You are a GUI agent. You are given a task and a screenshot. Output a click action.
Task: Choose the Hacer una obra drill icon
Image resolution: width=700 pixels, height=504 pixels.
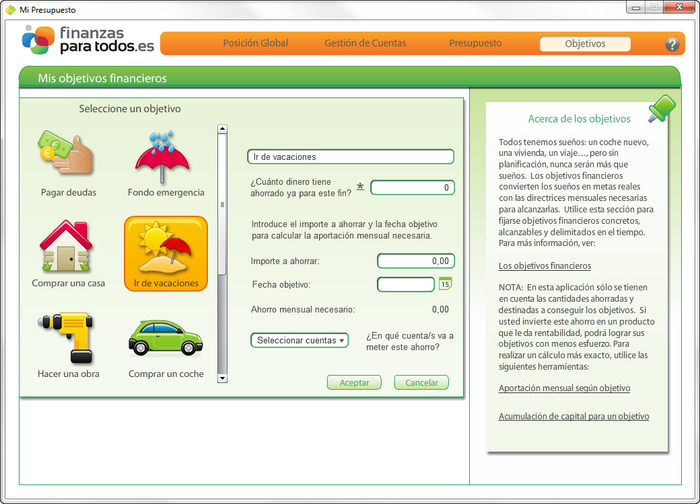pos(66,338)
